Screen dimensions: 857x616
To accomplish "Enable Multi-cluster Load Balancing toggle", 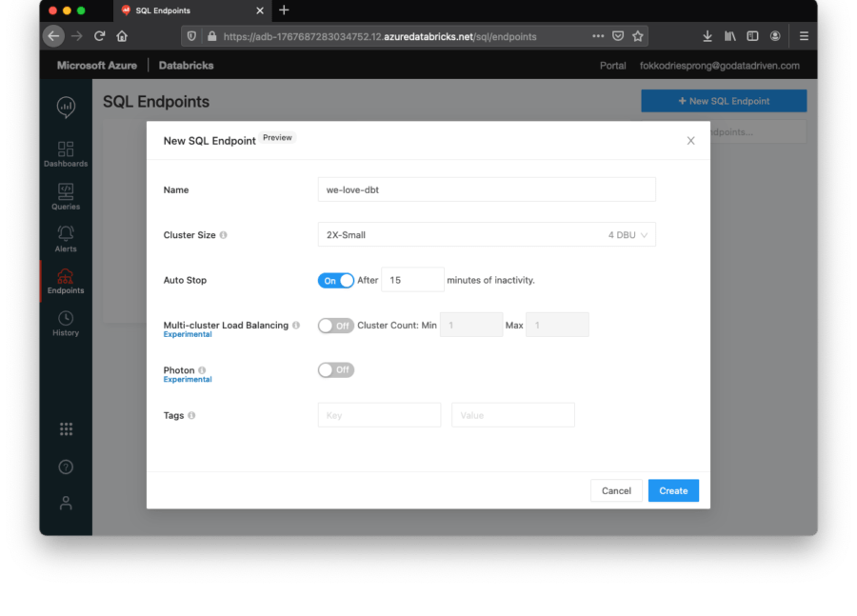I will [x=335, y=326].
